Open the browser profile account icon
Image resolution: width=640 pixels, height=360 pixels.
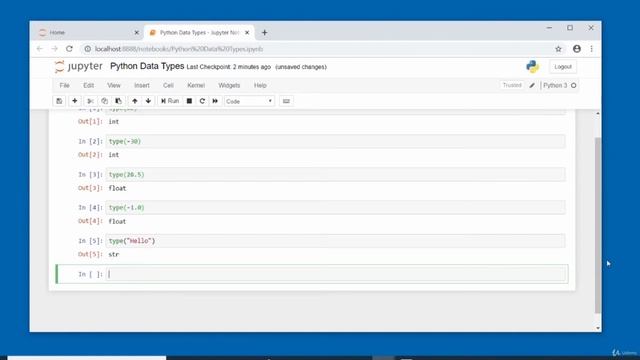click(x=577, y=49)
